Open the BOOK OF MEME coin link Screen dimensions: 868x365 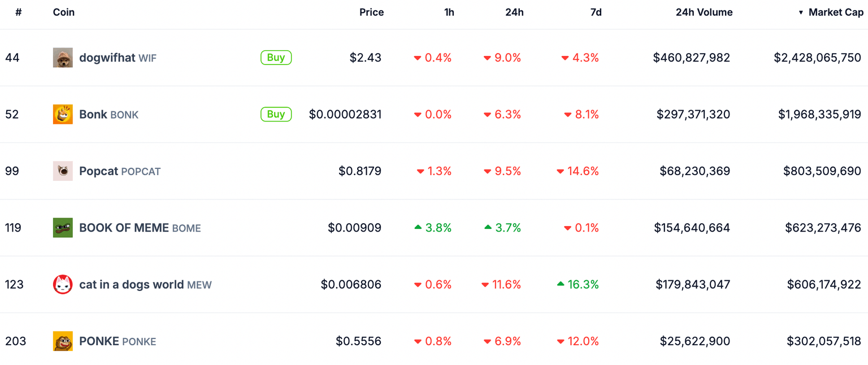(x=140, y=228)
